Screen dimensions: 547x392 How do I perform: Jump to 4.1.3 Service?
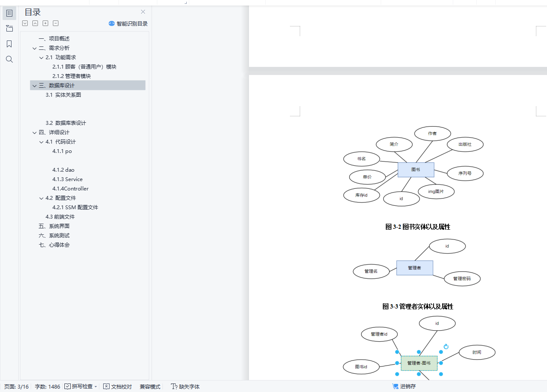pos(67,179)
